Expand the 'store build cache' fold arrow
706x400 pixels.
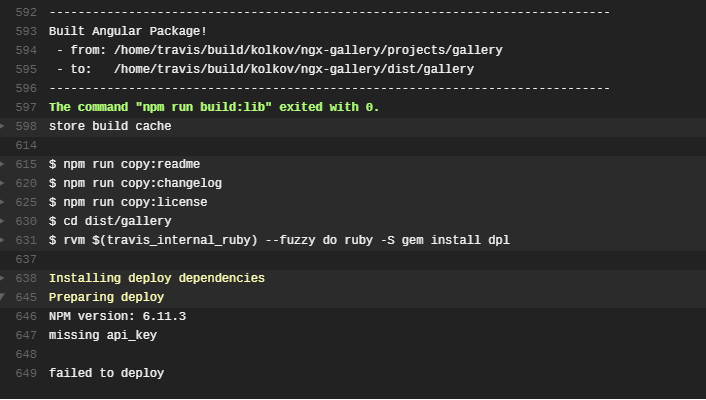4,126
